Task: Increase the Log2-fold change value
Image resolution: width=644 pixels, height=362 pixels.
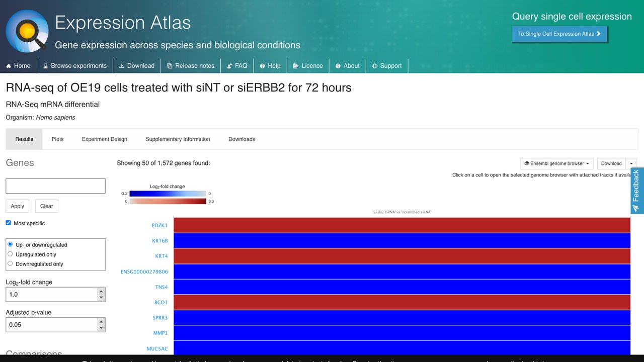Action: [101, 291]
